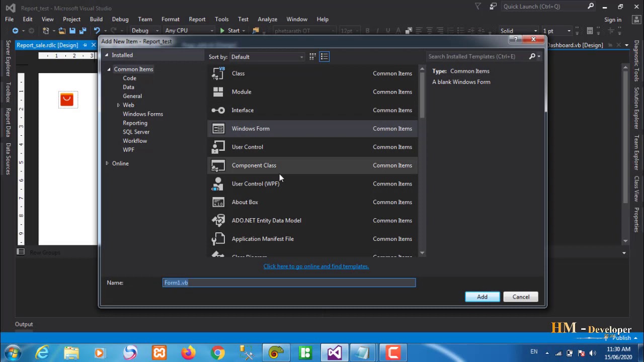
Task: Select the Data category
Action: (128, 87)
